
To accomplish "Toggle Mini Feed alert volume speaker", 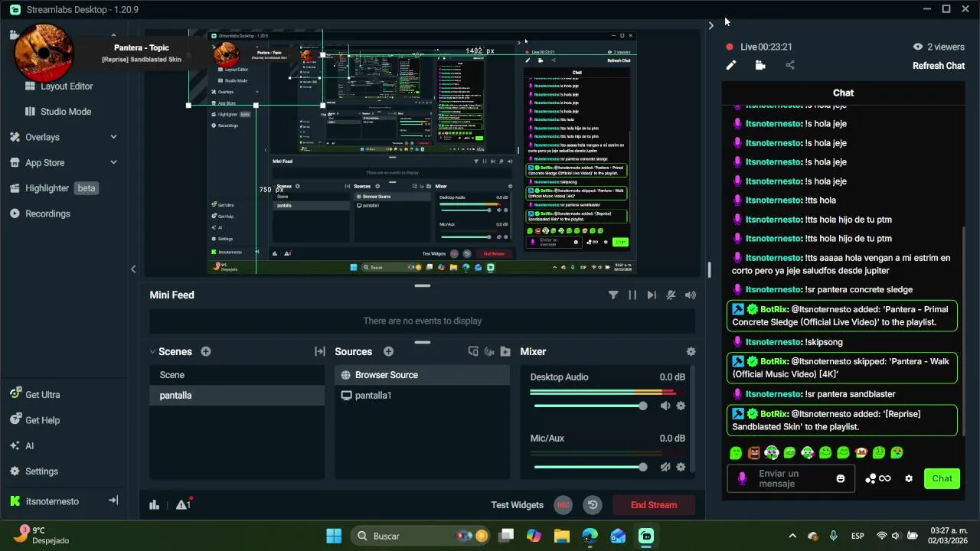I will [x=691, y=295].
